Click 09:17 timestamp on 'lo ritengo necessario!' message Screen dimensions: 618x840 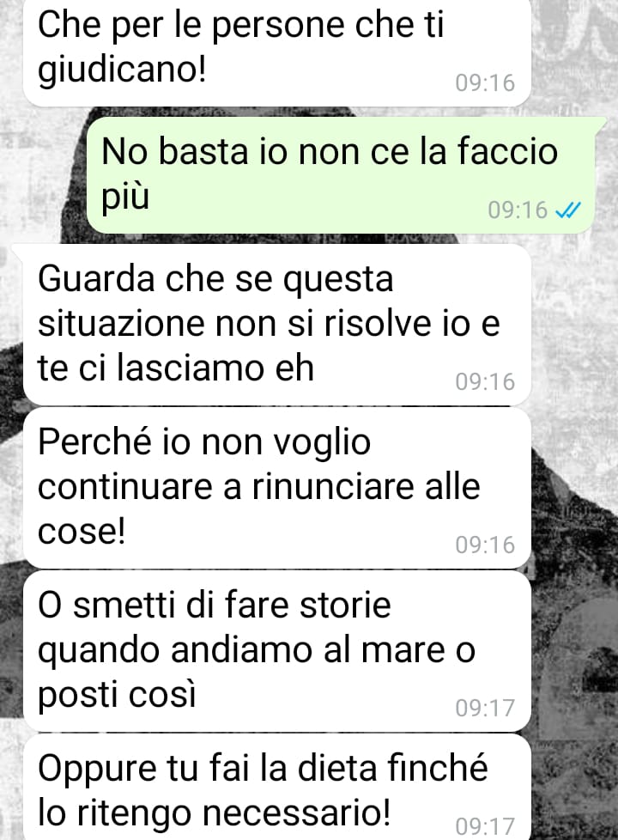pyautogui.click(x=485, y=826)
